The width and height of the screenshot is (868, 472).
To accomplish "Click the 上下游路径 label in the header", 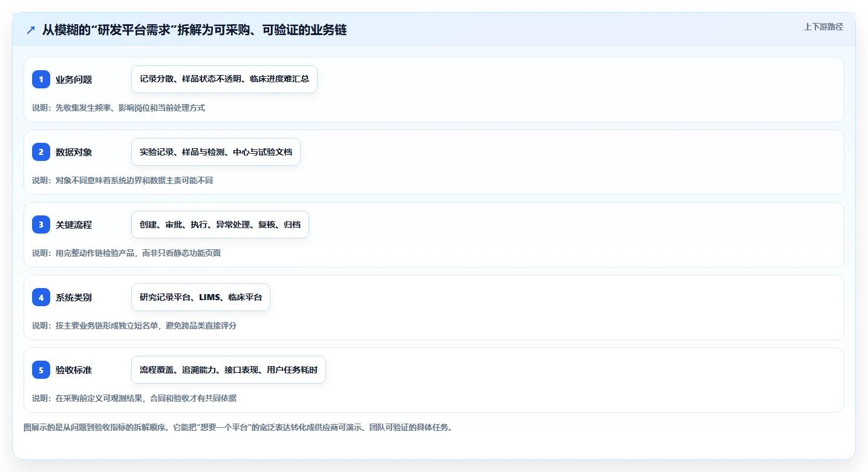I will (x=823, y=27).
